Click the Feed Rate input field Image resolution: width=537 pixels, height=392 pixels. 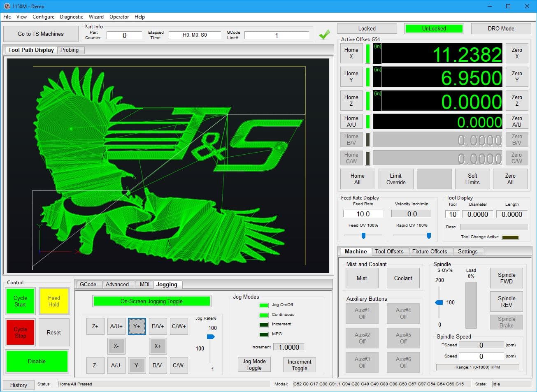pyautogui.click(x=363, y=214)
